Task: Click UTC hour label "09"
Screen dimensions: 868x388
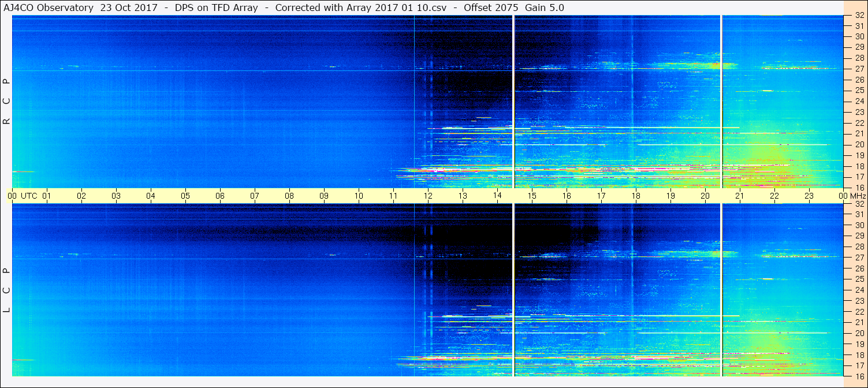Action: pos(324,196)
